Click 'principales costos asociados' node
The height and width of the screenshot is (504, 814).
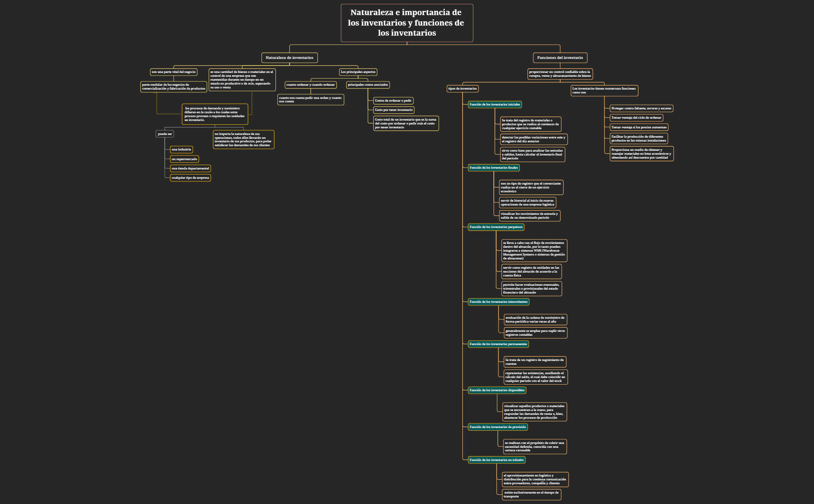[x=367, y=85]
